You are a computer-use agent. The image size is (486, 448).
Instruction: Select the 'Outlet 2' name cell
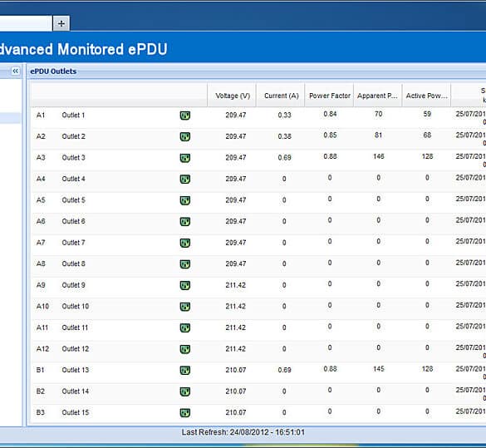[x=73, y=136]
